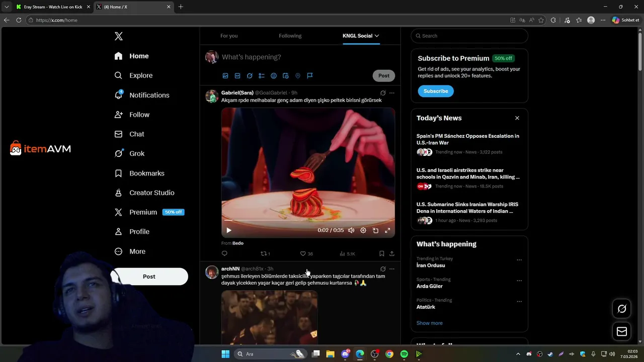Open Bookmarks page
The height and width of the screenshot is (362, 644).
pyautogui.click(x=139, y=173)
